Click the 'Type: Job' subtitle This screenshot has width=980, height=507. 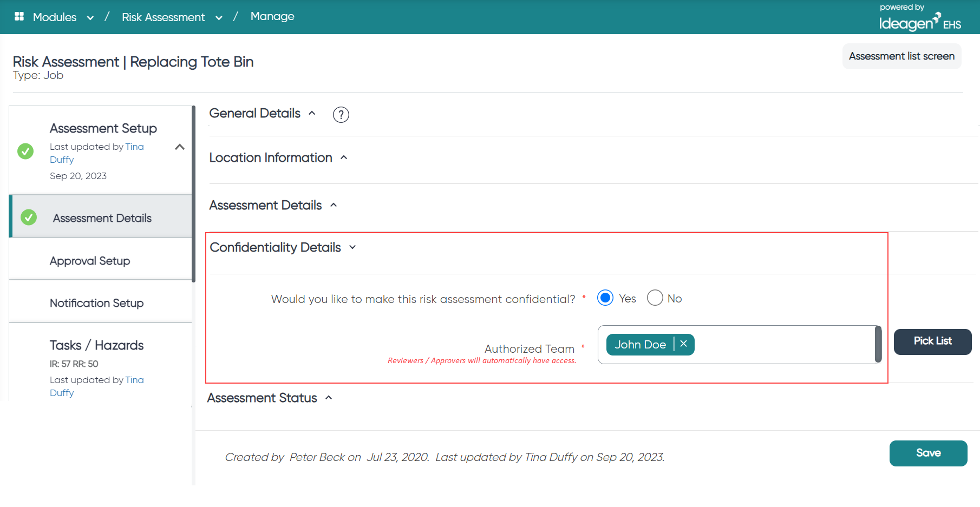pos(38,75)
